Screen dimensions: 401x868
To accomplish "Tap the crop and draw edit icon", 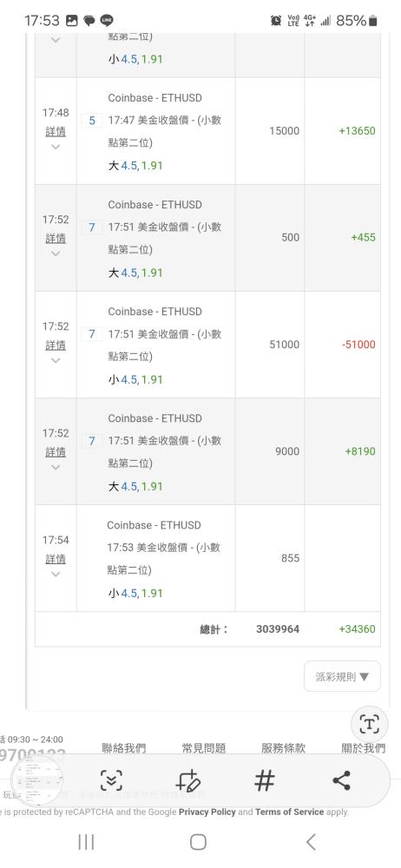I will point(187,780).
